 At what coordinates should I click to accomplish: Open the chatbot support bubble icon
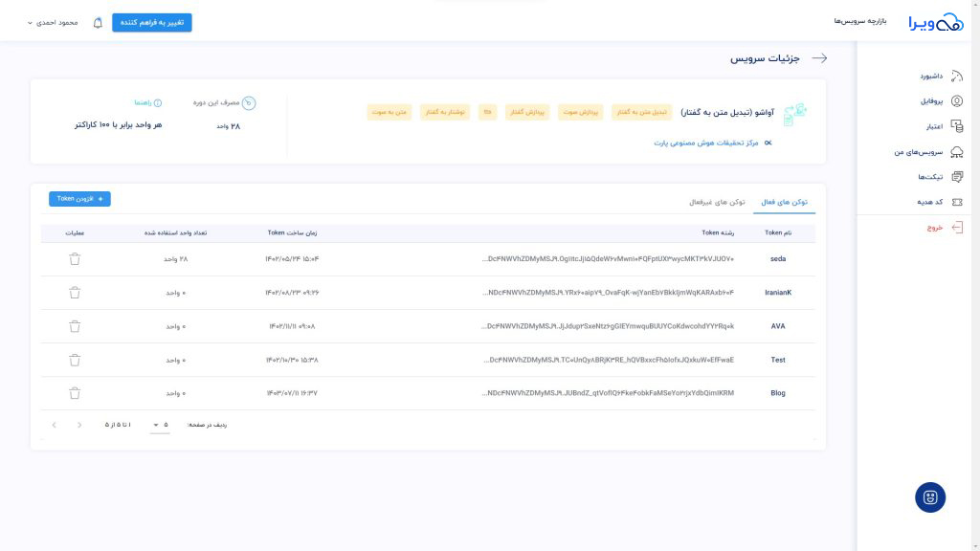[x=930, y=497]
